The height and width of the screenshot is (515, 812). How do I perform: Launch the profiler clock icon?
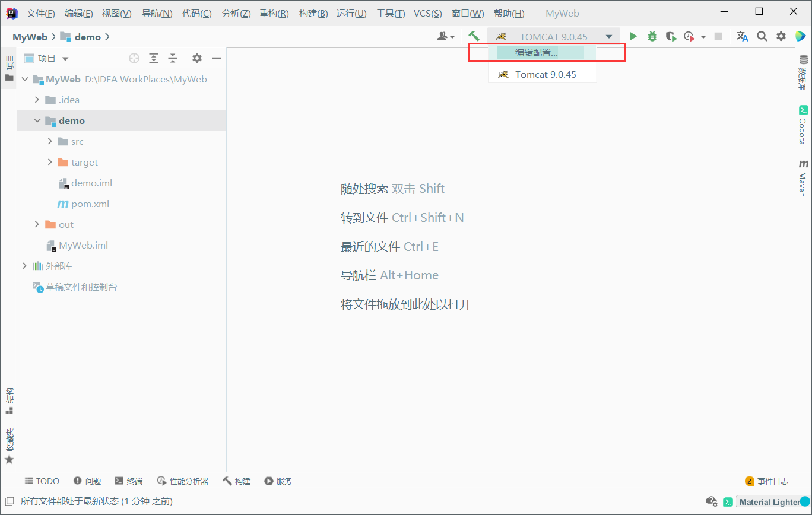pos(689,36)
